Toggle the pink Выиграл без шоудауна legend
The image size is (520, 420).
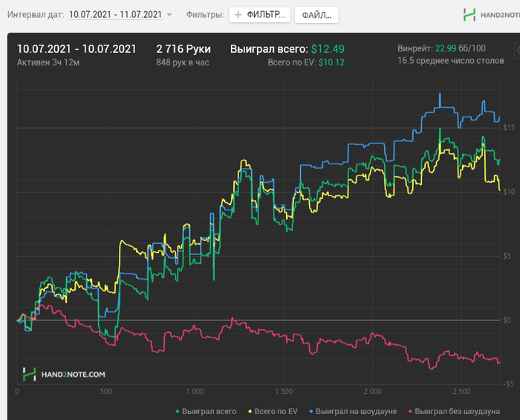(454, 411)
